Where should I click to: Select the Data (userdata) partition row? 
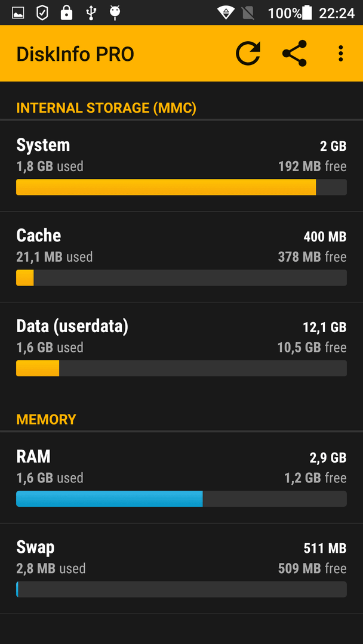click(x=181, y=348)
